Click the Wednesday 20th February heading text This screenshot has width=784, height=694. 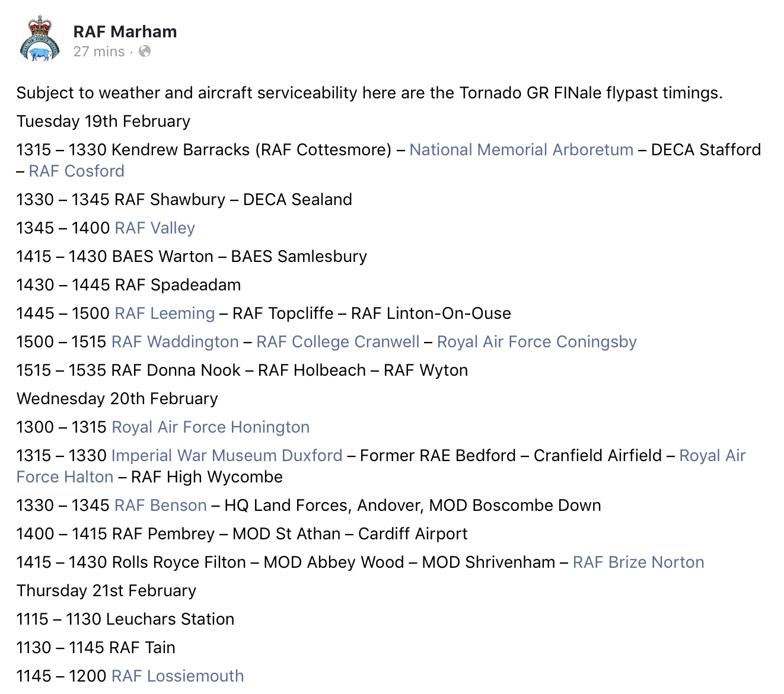(117, 398)
